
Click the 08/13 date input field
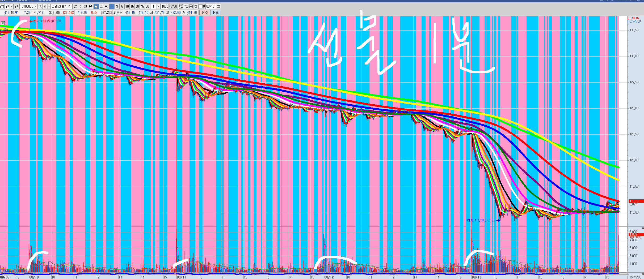pos(211,6)
